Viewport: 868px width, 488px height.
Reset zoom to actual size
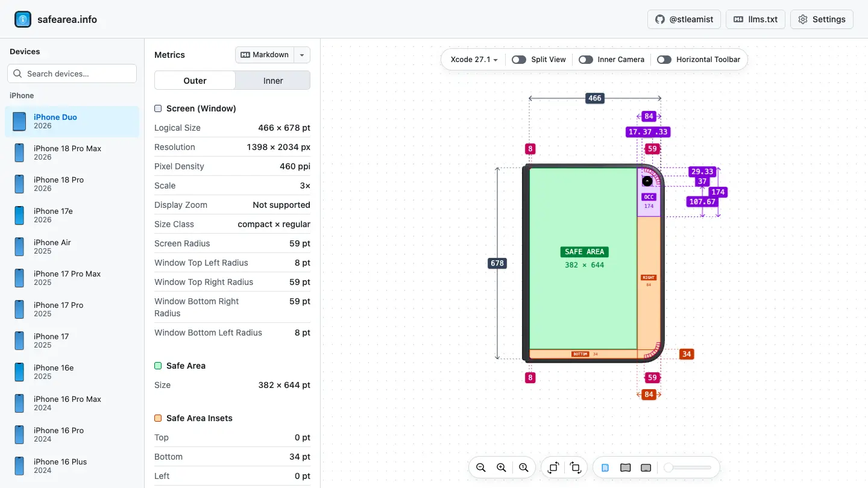(523, 468)
